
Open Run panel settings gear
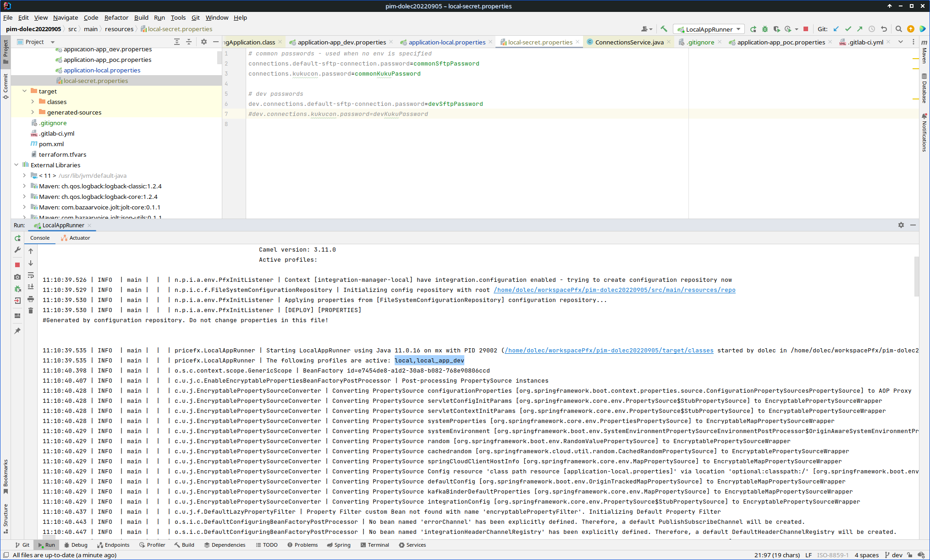tap(901, 225)
